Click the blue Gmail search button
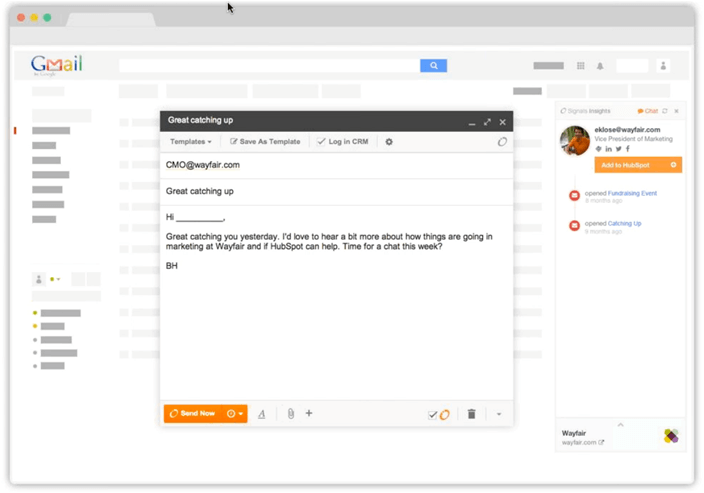The image size is (704, 493). click(x=433, y=66)
